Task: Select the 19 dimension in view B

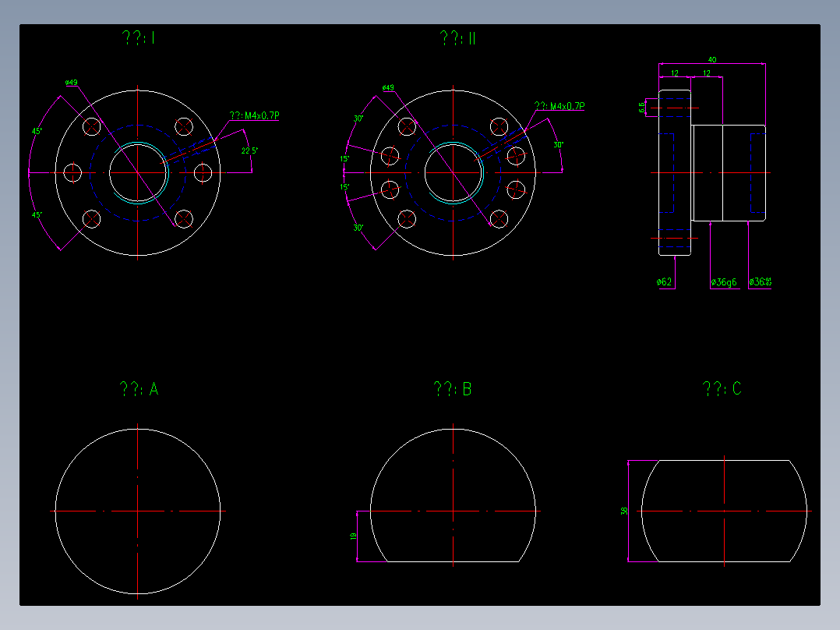Action: (x=353, y=536)
